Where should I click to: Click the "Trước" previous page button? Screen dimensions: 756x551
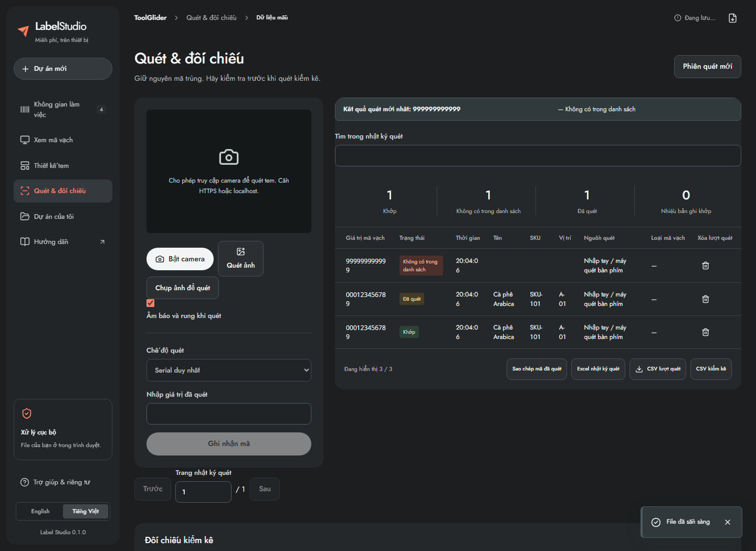tap(153, 489)
